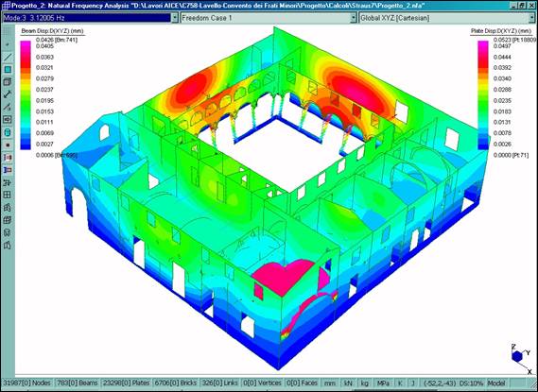The image size is (538, 392).
Task: Select the brick element cube icon
Action: (x=8, y=82)
